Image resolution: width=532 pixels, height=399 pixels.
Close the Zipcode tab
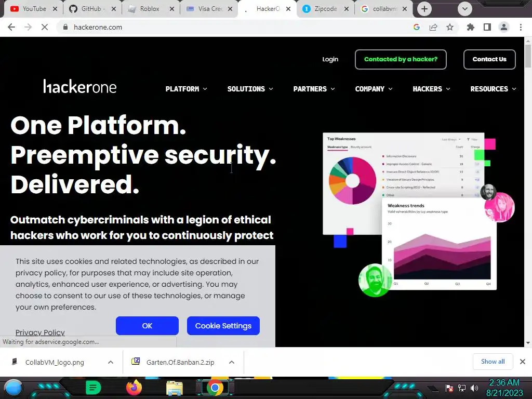(x=347, y=9)
